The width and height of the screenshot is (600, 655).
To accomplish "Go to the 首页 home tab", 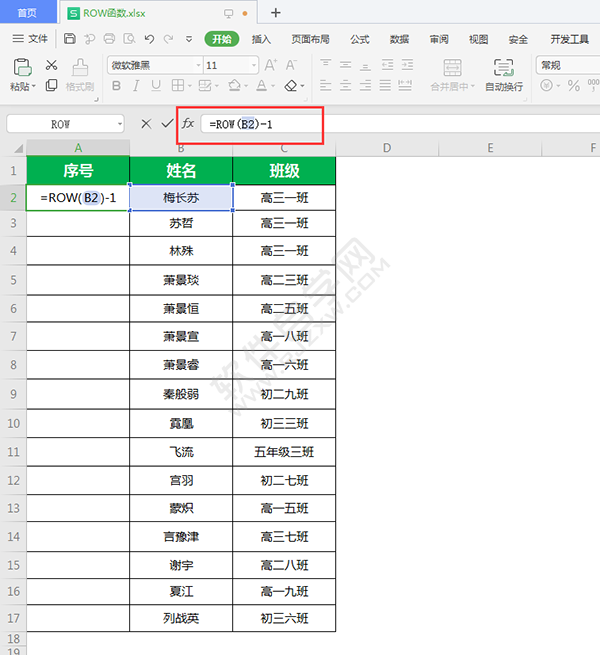I will pos(28,13).
